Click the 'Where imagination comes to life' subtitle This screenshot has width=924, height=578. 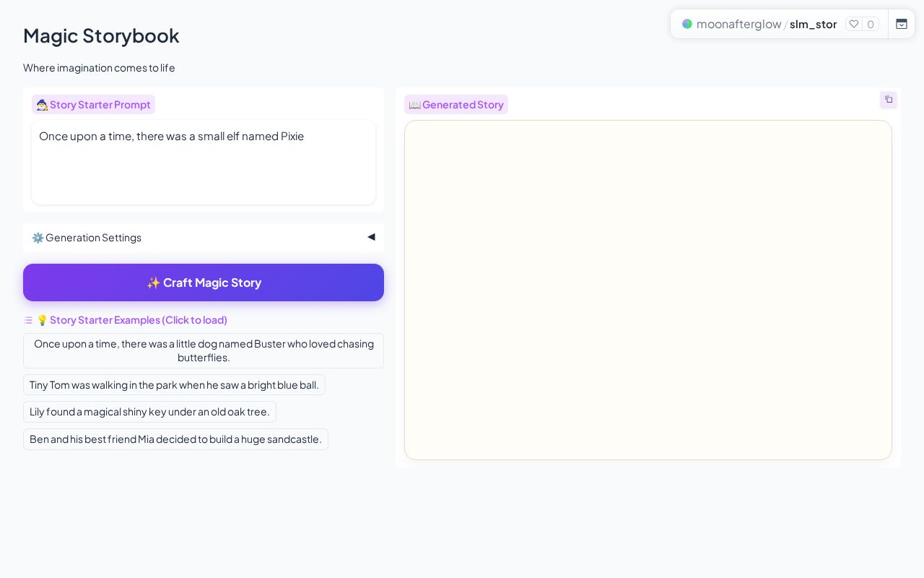tap(99, 68)
